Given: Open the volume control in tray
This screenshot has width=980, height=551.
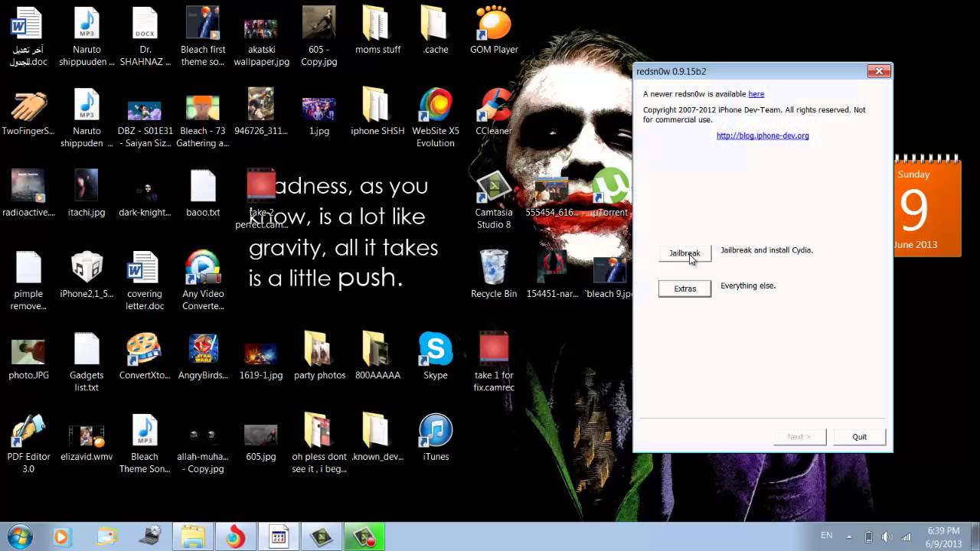Looking at the screenshot, I should (x=887, y=537).
